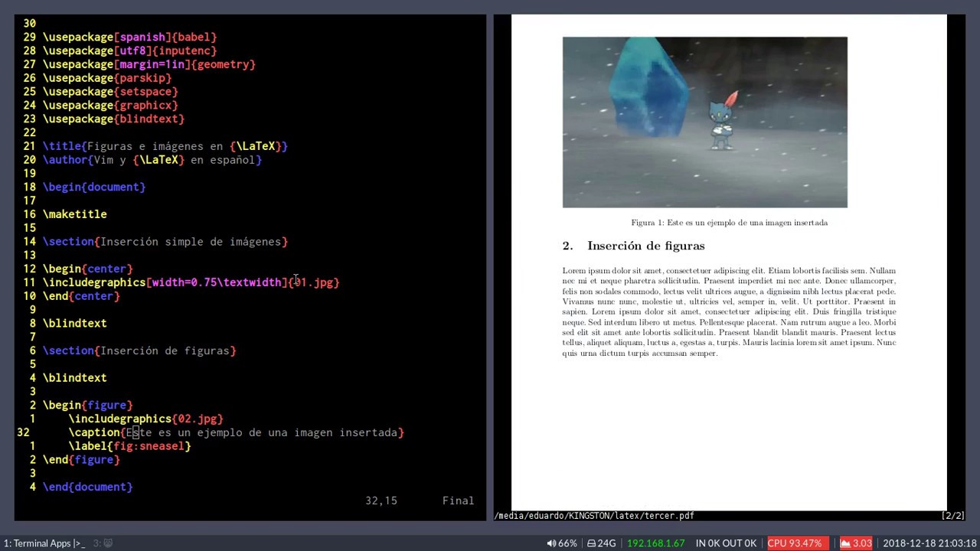Place cursor on \usepackage{parskip} line

click(x=107, y=78)
